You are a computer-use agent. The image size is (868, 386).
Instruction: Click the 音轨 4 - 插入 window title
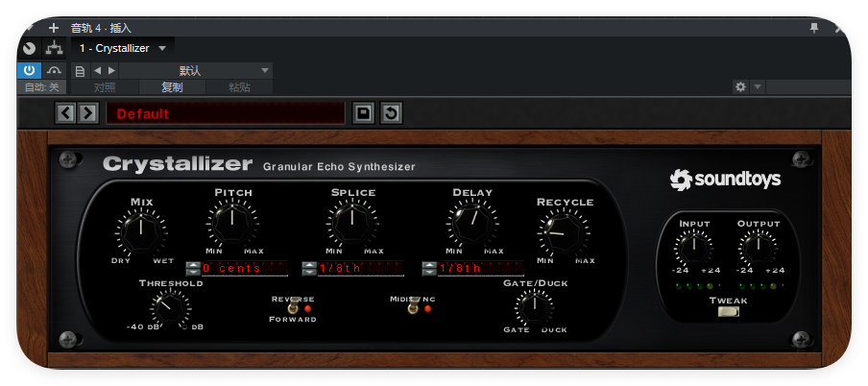coord(101,28)
